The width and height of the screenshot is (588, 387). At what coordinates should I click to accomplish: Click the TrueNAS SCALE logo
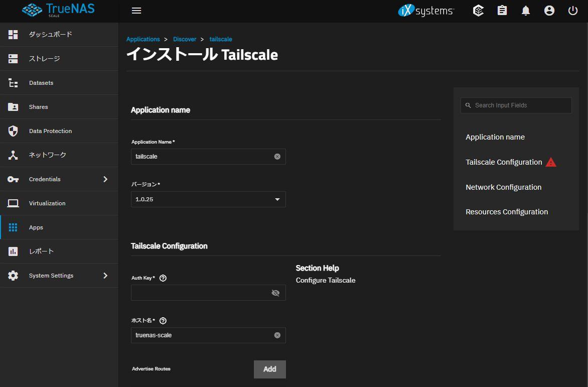pos(57,10)
